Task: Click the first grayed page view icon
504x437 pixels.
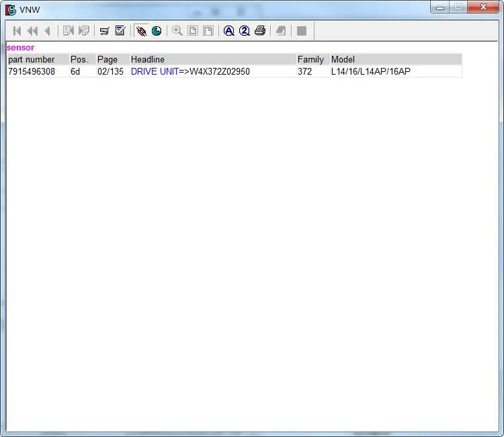Action: click(193, 31)
